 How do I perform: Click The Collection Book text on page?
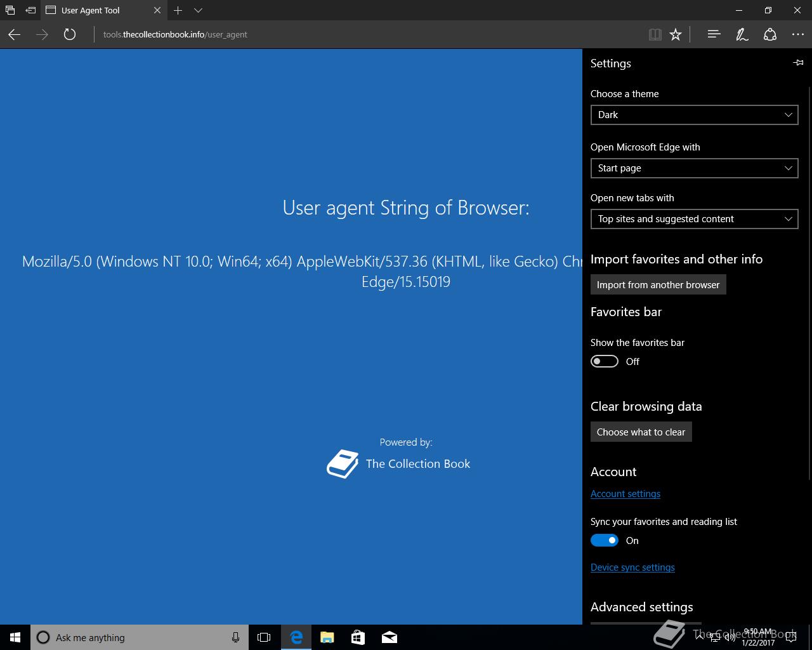click(x=418, y=464)
